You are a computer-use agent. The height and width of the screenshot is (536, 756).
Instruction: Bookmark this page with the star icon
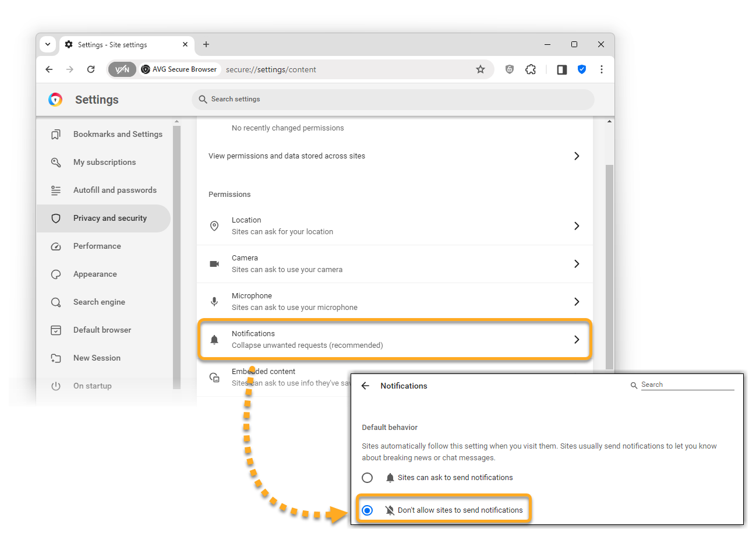click(x=481, y=69)
